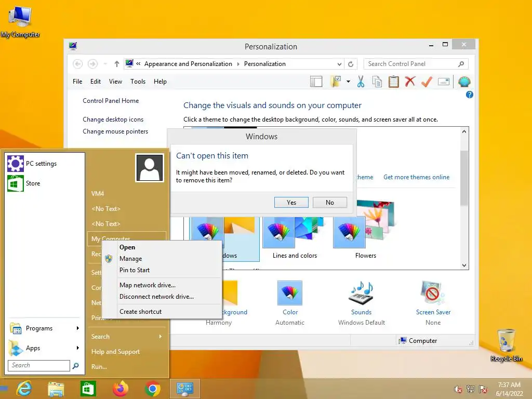Open the Store icon in Start menu

pos(16,183)
